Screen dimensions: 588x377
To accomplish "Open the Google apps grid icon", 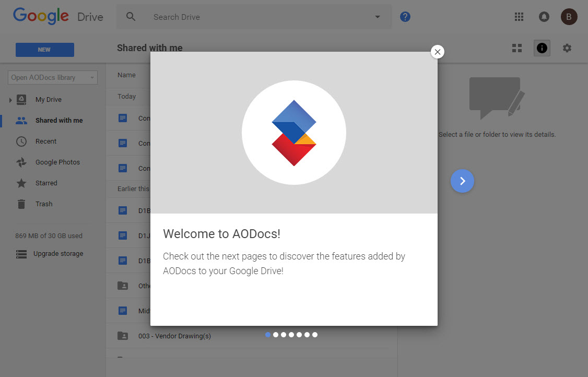I will (519, 17).
